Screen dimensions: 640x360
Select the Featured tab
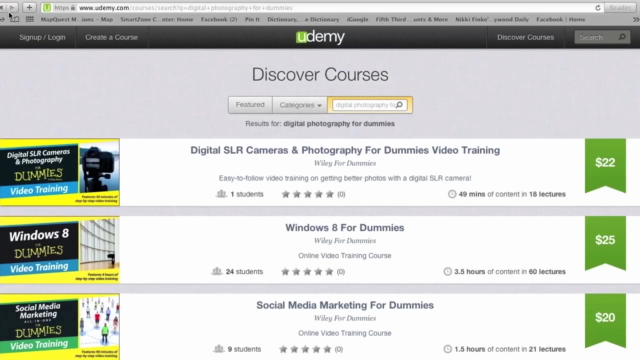coord(250,105)
